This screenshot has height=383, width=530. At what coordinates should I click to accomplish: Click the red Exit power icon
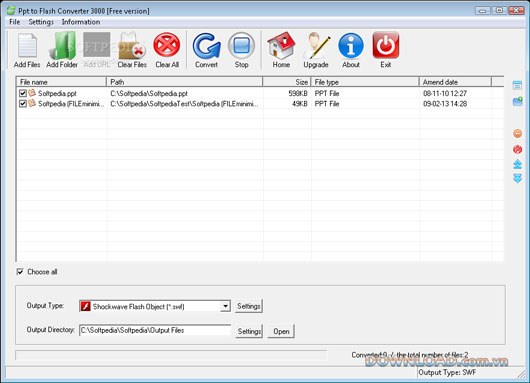tap(386, 50)
